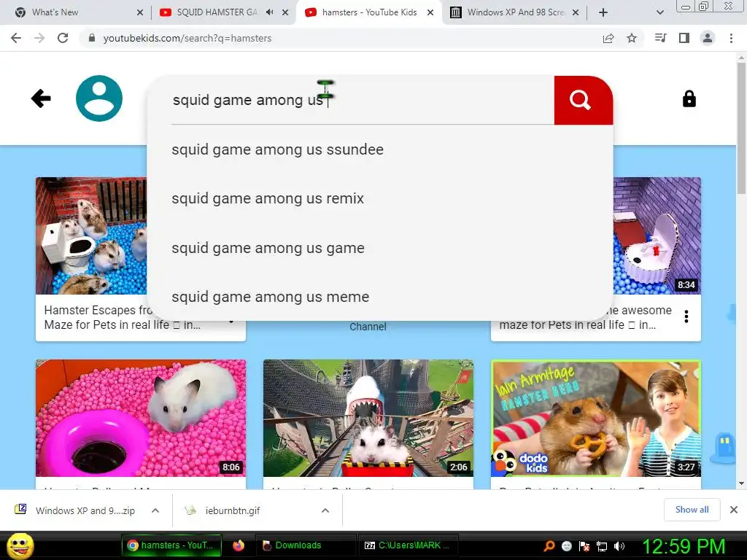The width and height of the screenshot is (747, 560).
Task: Open the media controls icon in toolbar
Action: [x=660, y=38]
